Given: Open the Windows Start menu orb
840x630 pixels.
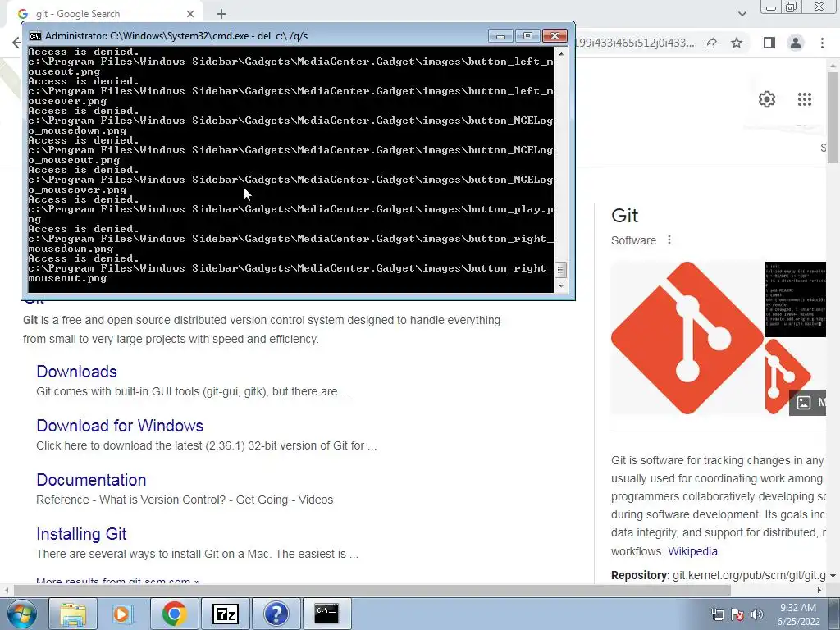Looking at the screenshot, I should [22, 614].
